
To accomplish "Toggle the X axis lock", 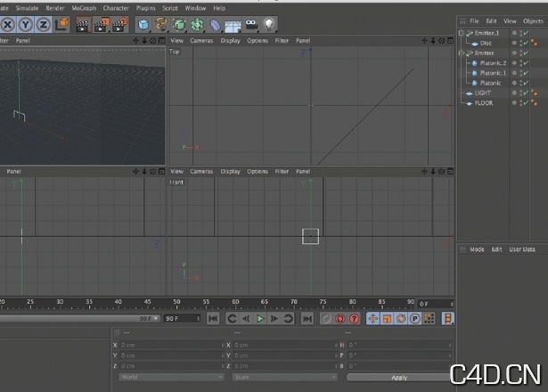I will click(x=8, y=24).
